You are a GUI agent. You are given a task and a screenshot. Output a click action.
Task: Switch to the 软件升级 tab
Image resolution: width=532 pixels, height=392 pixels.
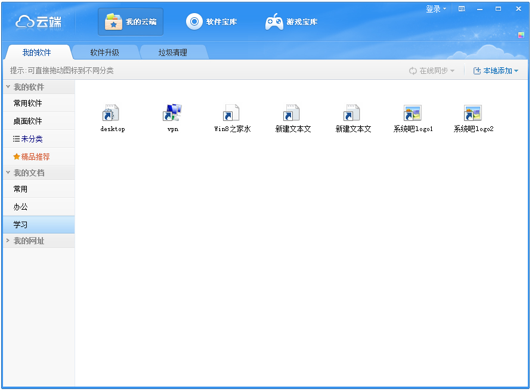click(104, 52)
